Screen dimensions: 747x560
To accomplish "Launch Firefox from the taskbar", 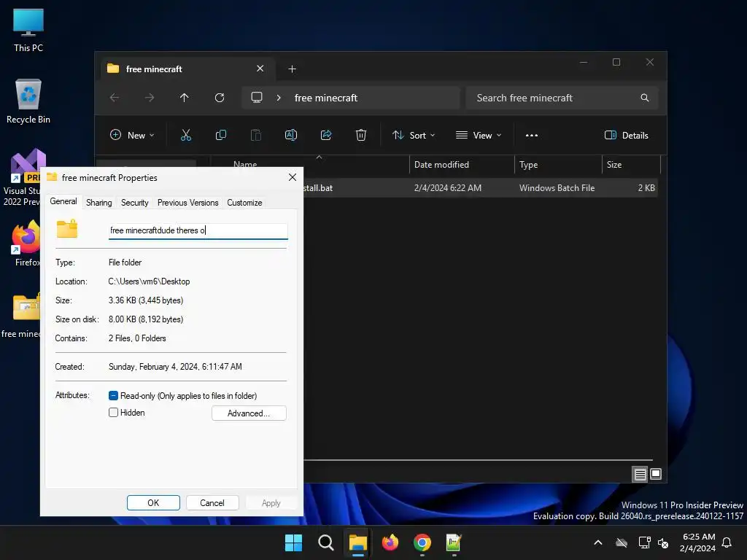I will click(x=390, y=542).
